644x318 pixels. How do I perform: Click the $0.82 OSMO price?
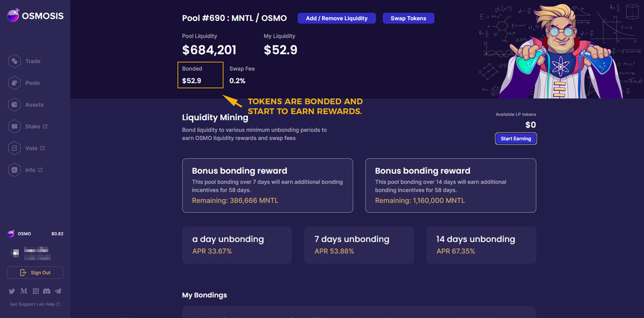(57, 234)
